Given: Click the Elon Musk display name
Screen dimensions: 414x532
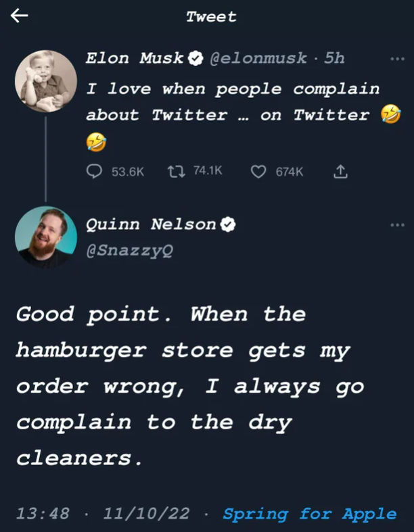Looking at the screenshot, I should tap(135, 59).
